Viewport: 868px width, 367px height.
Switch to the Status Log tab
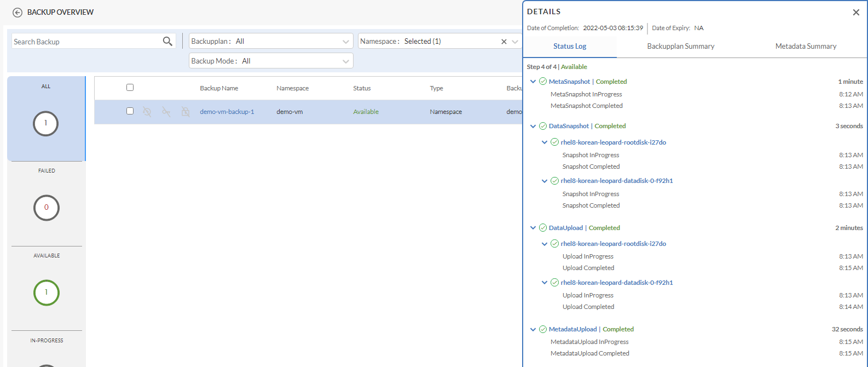(x=570, y=47)
